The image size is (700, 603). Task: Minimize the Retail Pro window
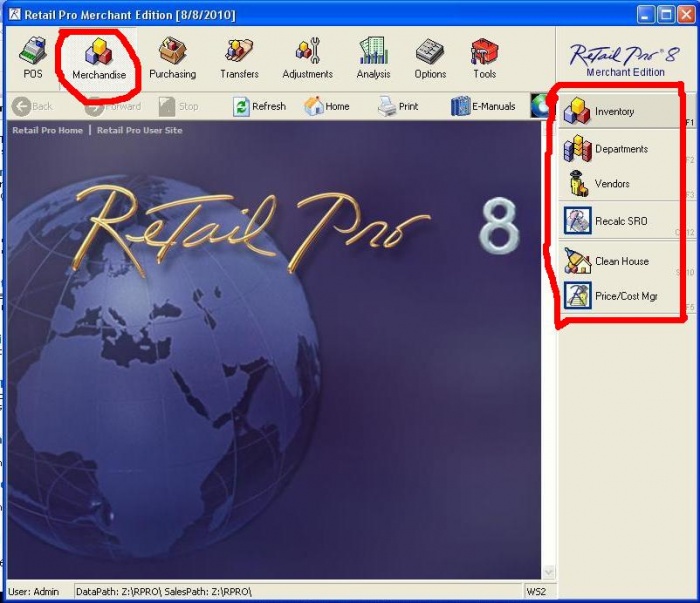pos(645,14)
